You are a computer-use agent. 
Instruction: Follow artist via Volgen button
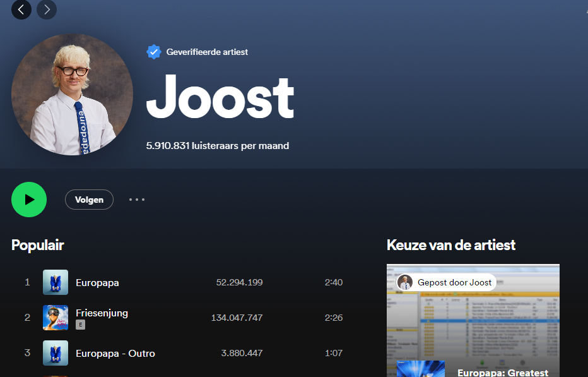point(89,200)
